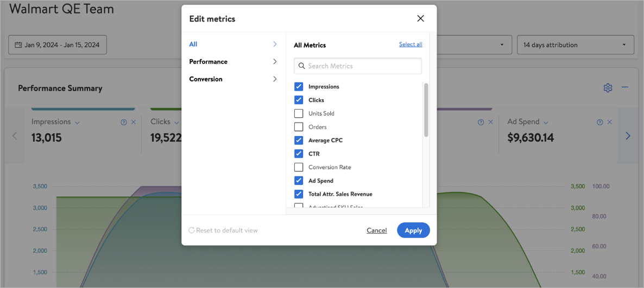
Task: Remove the Impressions metric card
Action: (x=134, y=123)
